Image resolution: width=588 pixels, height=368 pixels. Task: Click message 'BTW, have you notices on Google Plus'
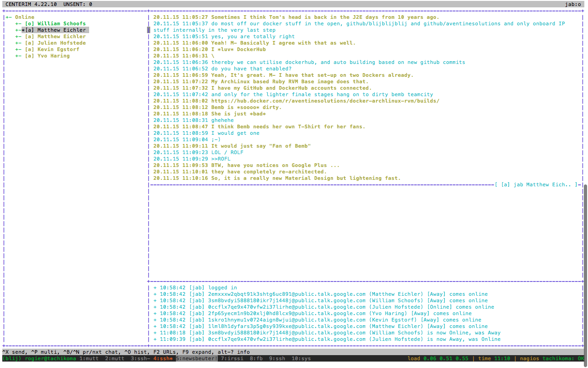point(276,165)
